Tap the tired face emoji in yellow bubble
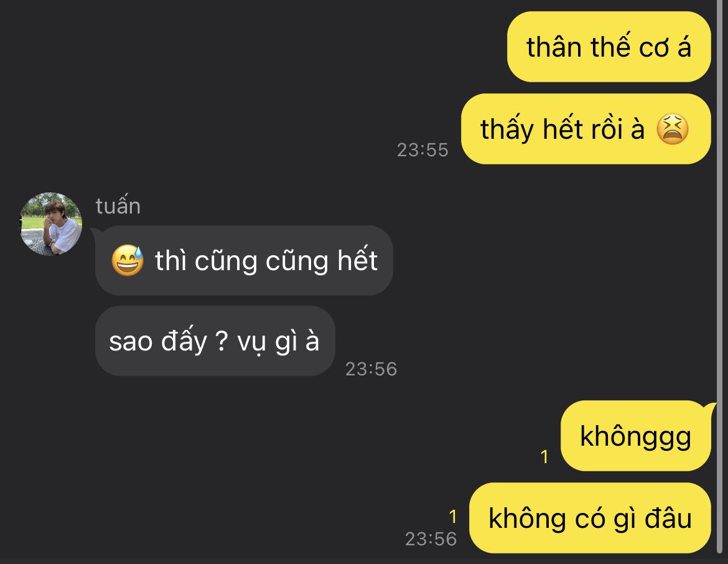This screenshot has width=728, height=564. (x=672, y=129)
